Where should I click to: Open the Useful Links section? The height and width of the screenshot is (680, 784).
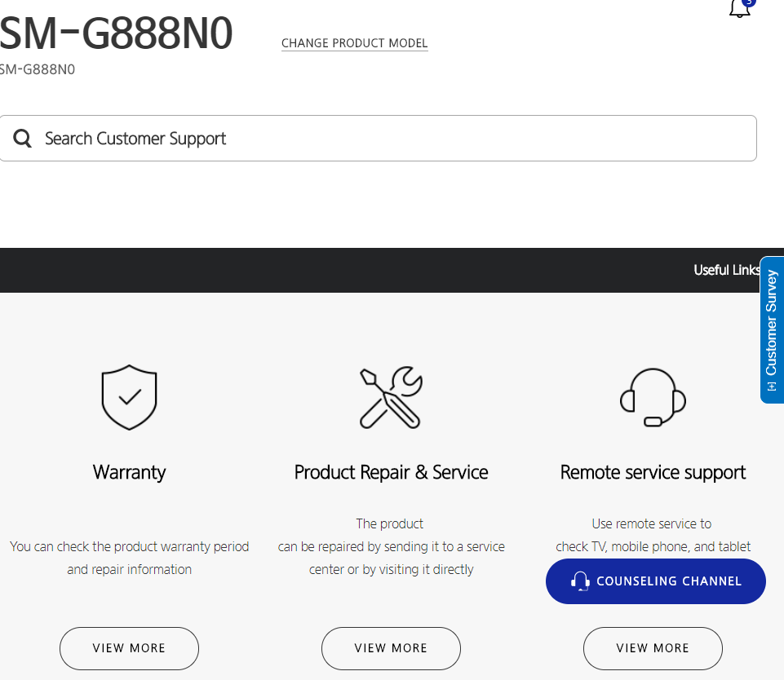726,270
